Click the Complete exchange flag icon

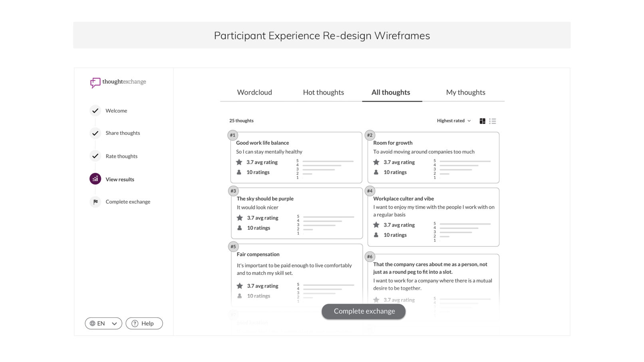(x=95, y=202)
